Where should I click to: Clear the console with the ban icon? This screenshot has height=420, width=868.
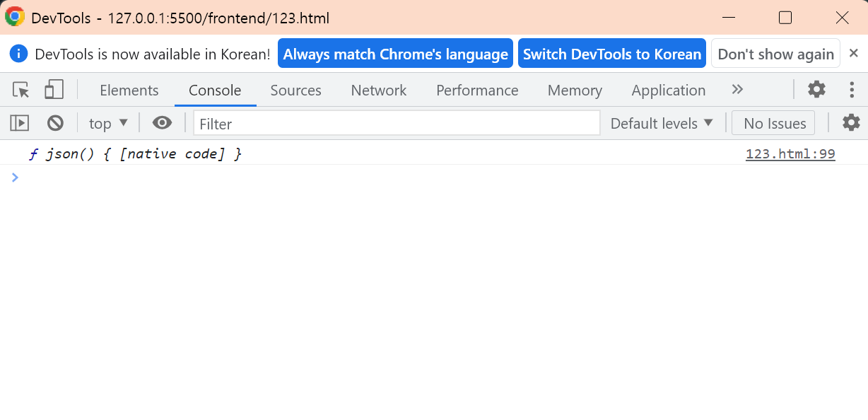[x=55, y=123]
